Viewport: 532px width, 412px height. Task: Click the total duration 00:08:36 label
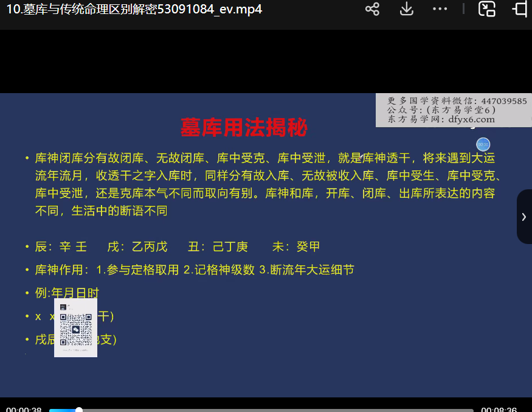coord(499,410)
